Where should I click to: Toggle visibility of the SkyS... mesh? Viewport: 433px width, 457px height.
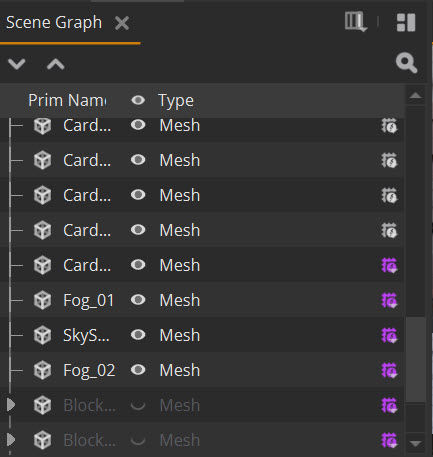point(138,335)
